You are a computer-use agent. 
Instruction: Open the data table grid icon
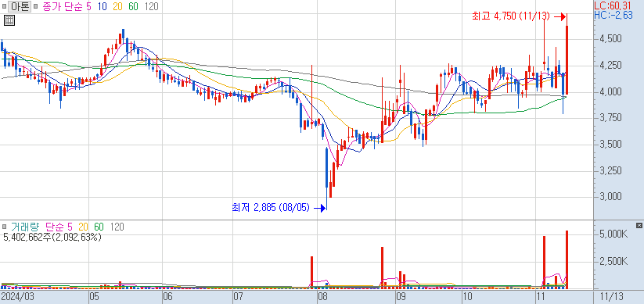(x=9, y=20)
